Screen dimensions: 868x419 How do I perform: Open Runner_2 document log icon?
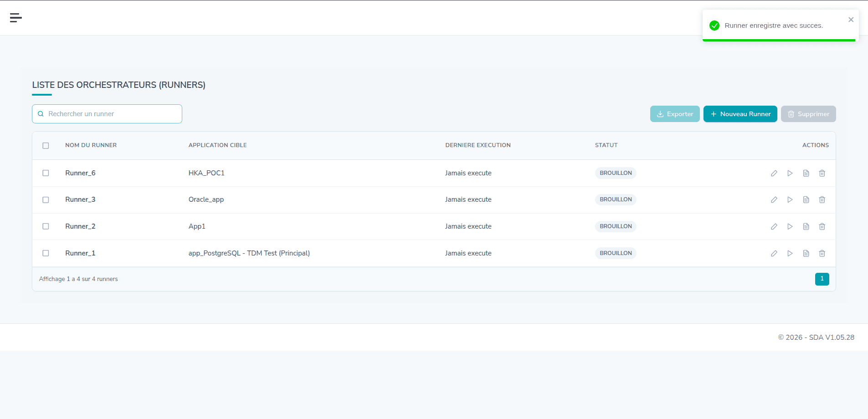pyautogui.click(x=806, y=226)
